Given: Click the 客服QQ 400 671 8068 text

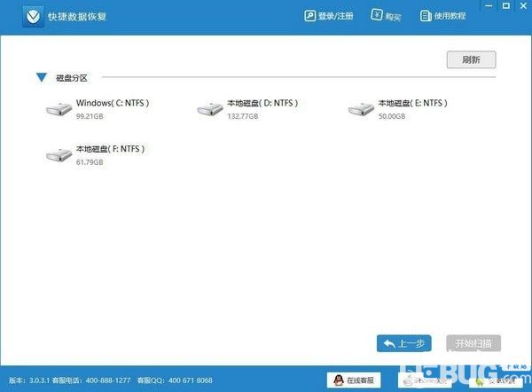Looking at the screenshot, I should pyautogui.click(x=175, y=380).
